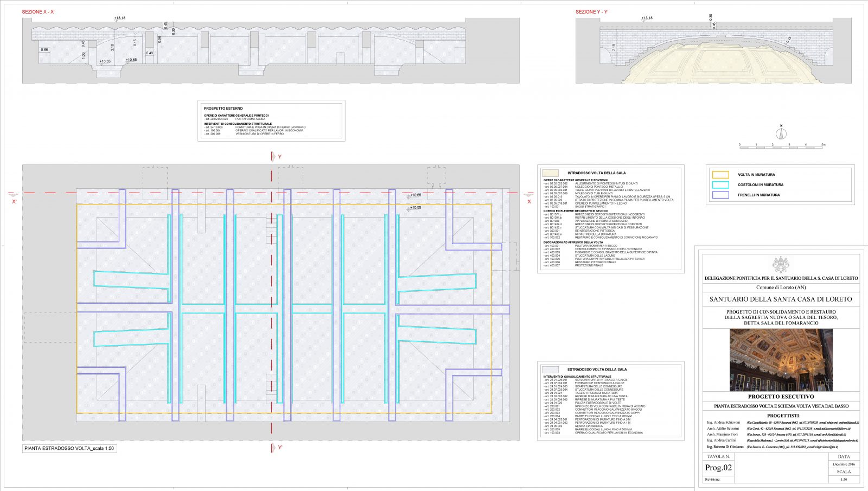Click the cyan Costoloni in Muratura swatch
The height and width of the screenshot is (491, 868).
(x=720, y=185)
